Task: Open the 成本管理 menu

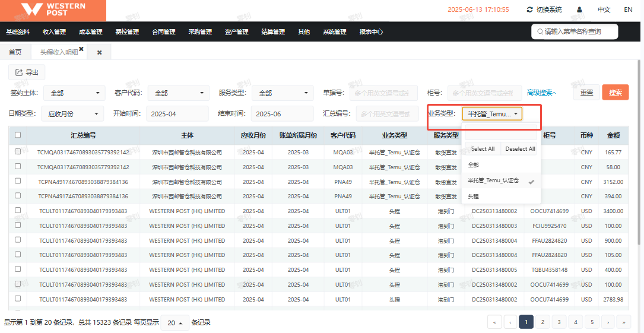Action: tap(91, 31)
